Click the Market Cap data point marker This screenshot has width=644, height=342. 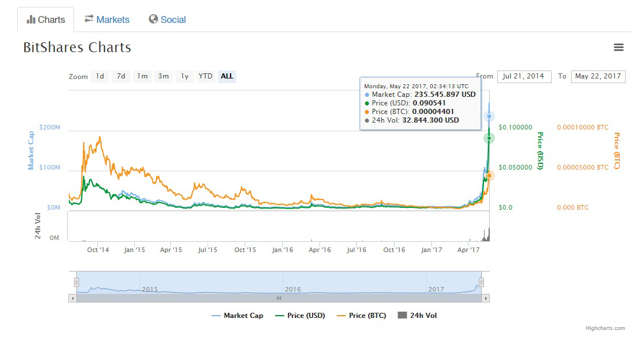(489, 116)
